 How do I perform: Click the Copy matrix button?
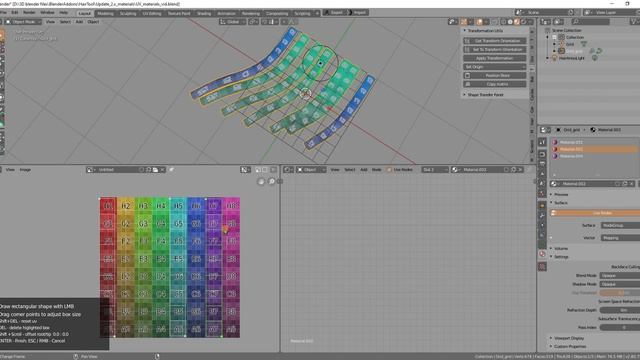495,84
